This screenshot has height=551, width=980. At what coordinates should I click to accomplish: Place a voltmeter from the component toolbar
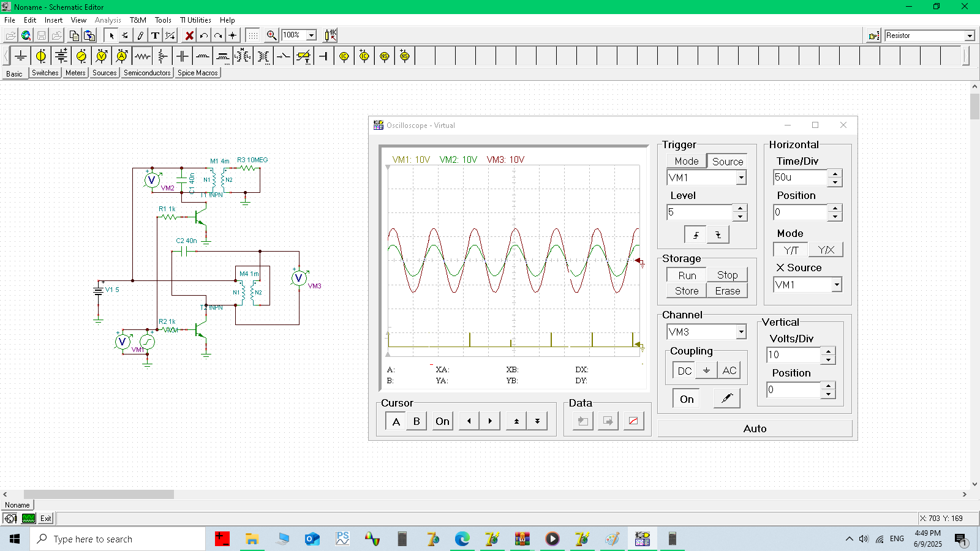click(102, 56)
